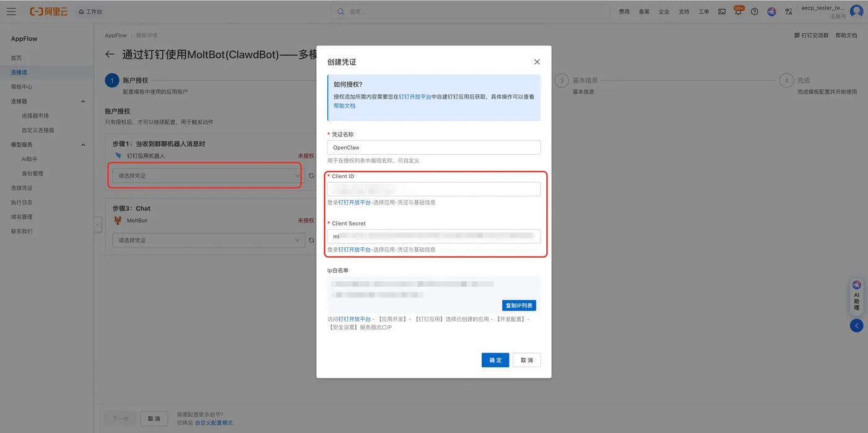The image size is (868, 433).
Task: Open 钉钉开放平台 link under Client ID
Action: click(x=355, y=203)
